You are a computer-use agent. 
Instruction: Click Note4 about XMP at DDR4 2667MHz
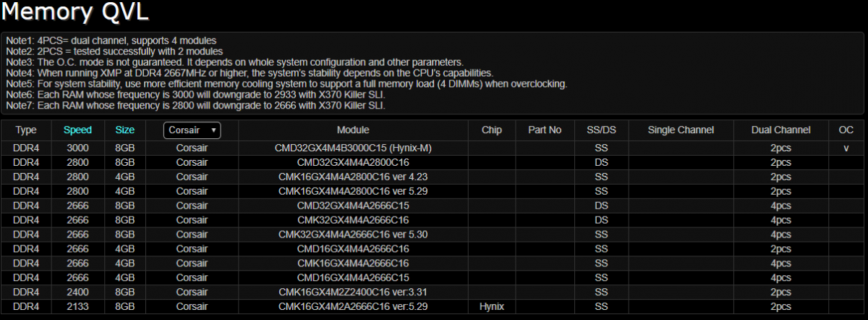coord(250,73)
